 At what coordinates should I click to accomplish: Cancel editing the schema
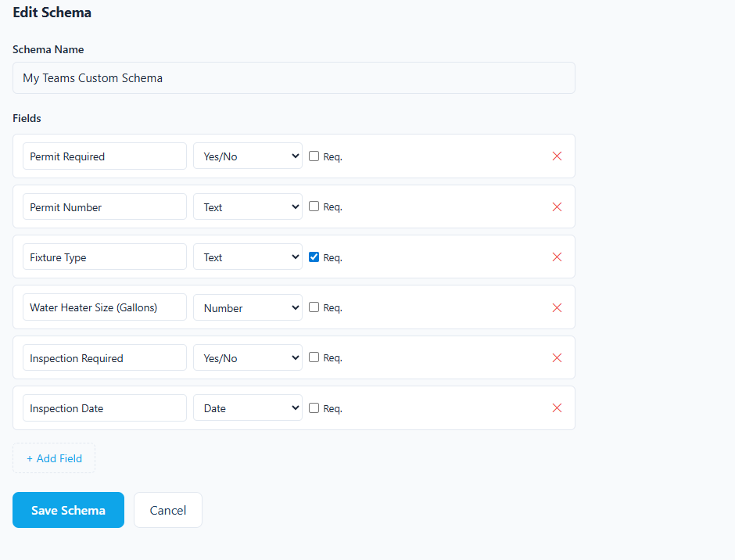click(167, 509)
